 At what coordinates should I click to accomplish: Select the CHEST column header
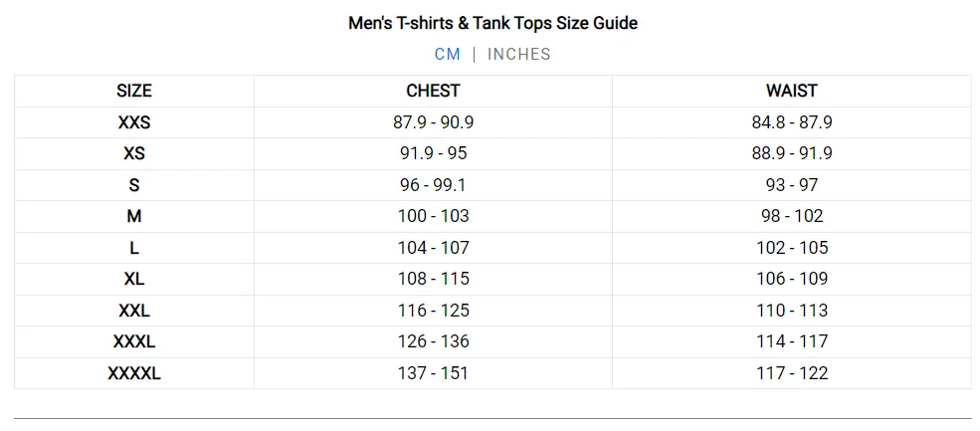pos(433,91)
